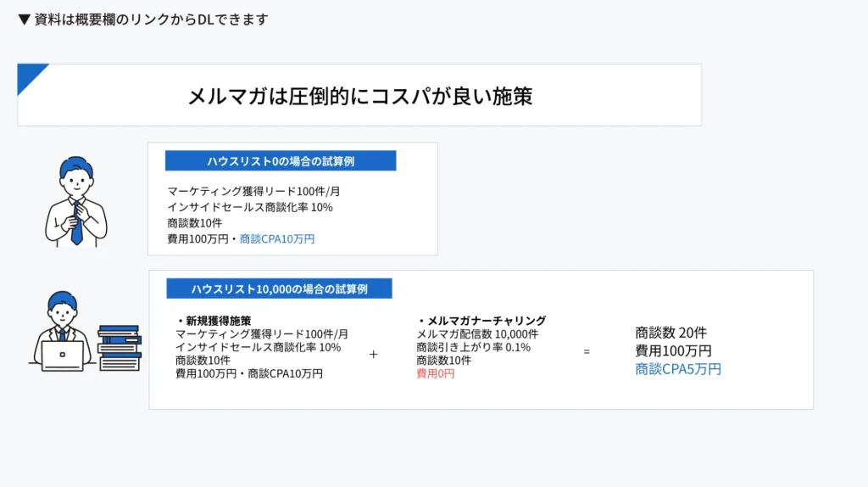Click the 商談数 20件 result line
The width and height of the screenshot is (868, 487).
click(x=670, y=333)
